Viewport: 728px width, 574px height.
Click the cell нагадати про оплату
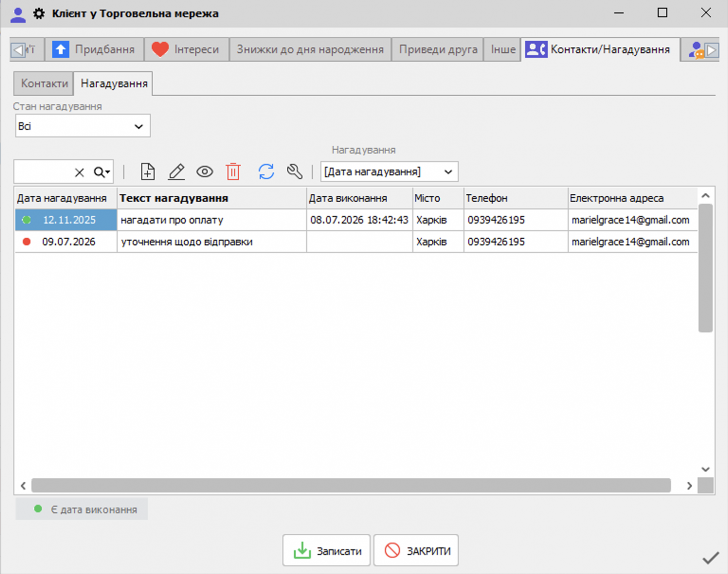tap(212, 220)
